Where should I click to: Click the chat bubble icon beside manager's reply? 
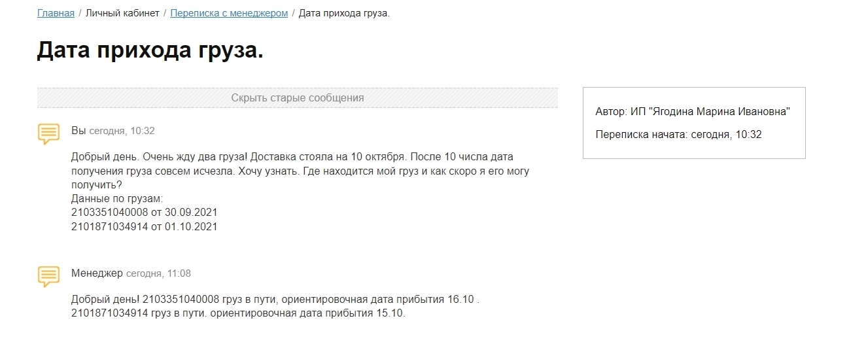[x=49, y=276]
